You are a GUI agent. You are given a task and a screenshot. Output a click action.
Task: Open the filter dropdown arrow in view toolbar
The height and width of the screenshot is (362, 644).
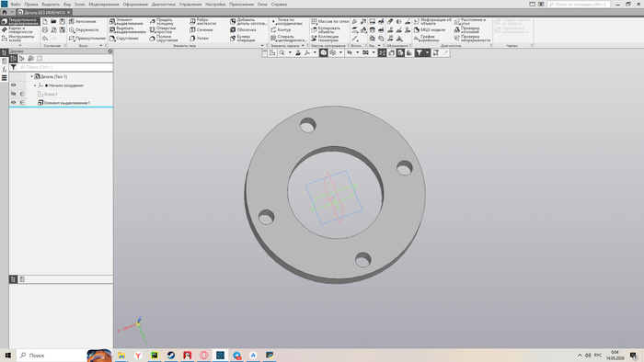[x=427, y=53]
